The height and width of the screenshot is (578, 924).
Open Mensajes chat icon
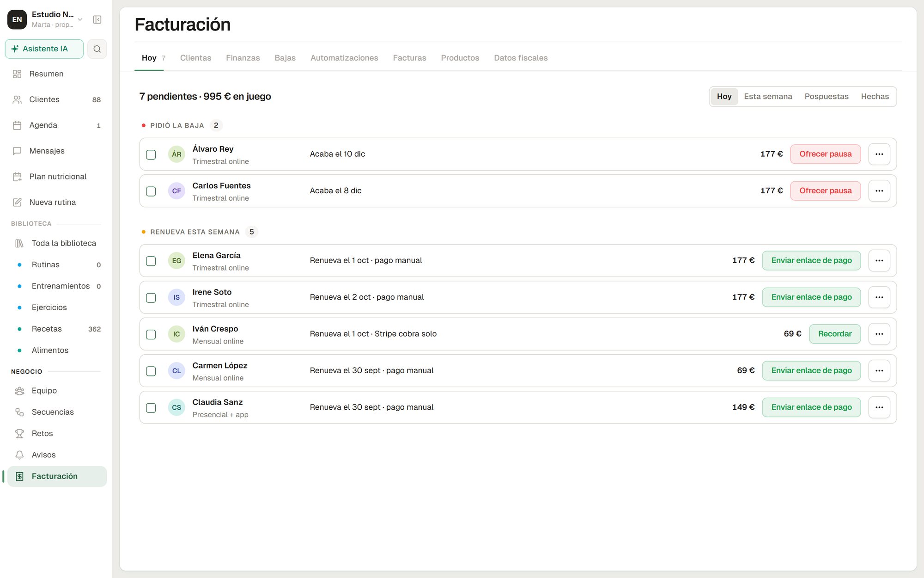[x=17, y=151]
